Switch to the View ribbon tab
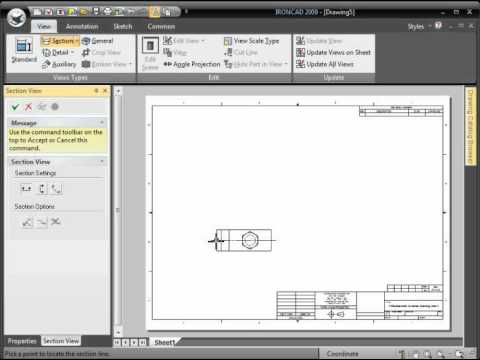 coord(44,26)
